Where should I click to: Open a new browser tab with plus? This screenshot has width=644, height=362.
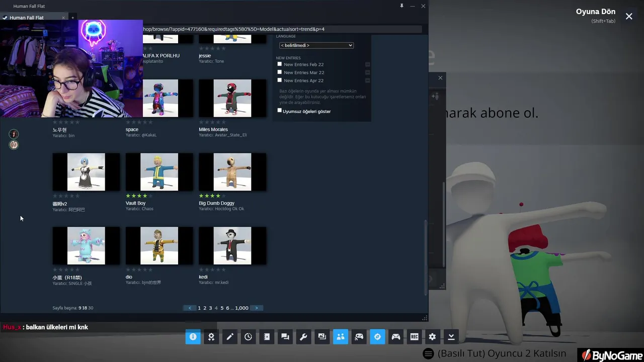(72, 18)
